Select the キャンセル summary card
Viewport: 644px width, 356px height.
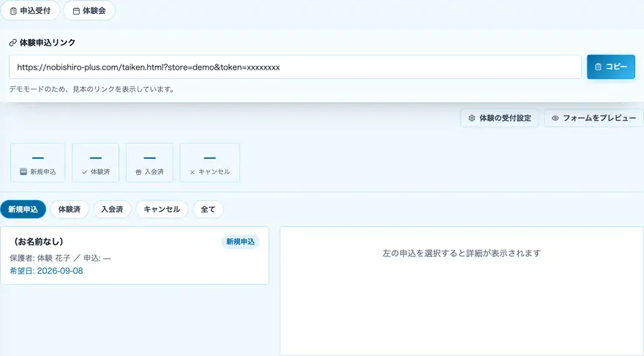pyautogui.click(x=209, y=163)
